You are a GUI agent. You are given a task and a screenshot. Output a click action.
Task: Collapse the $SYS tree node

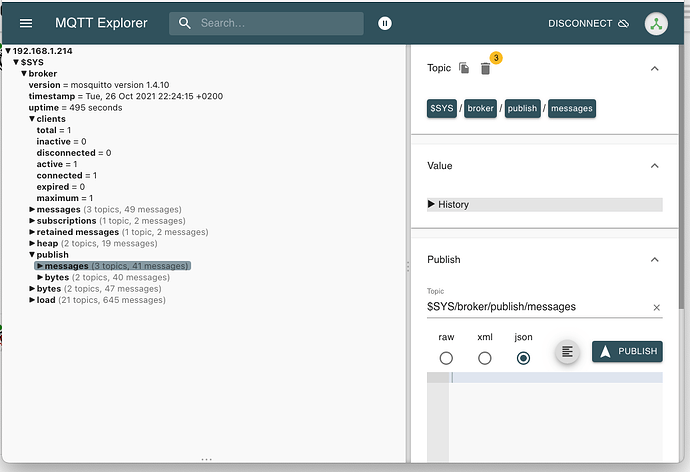coord(16,62)
